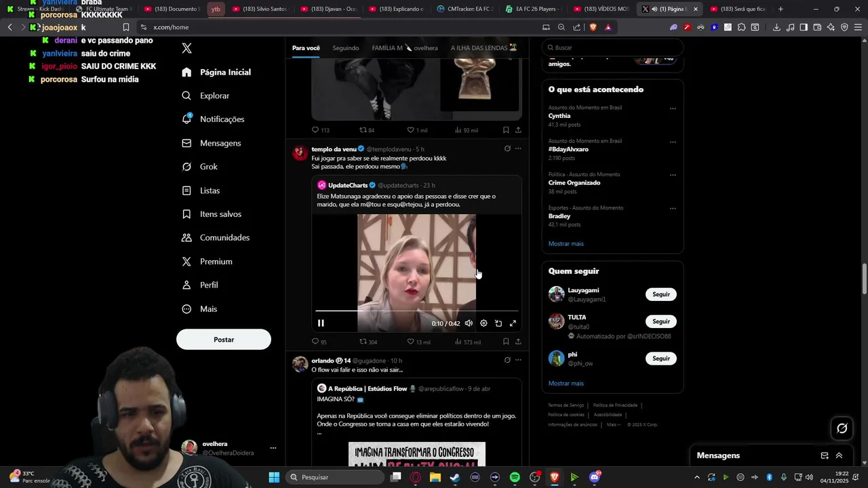Open Perfil in the sidebar

199,285
